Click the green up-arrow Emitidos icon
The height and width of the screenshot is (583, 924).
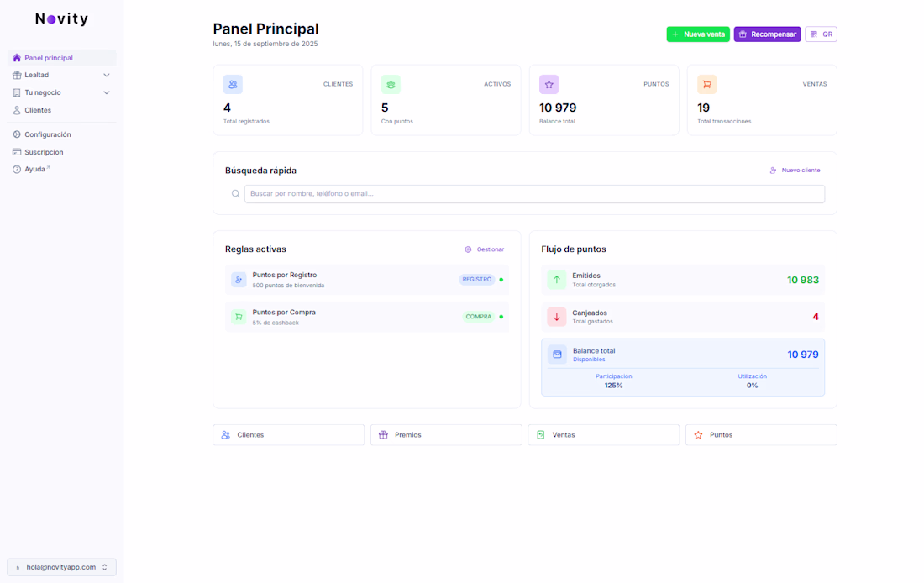pos(556,280)
